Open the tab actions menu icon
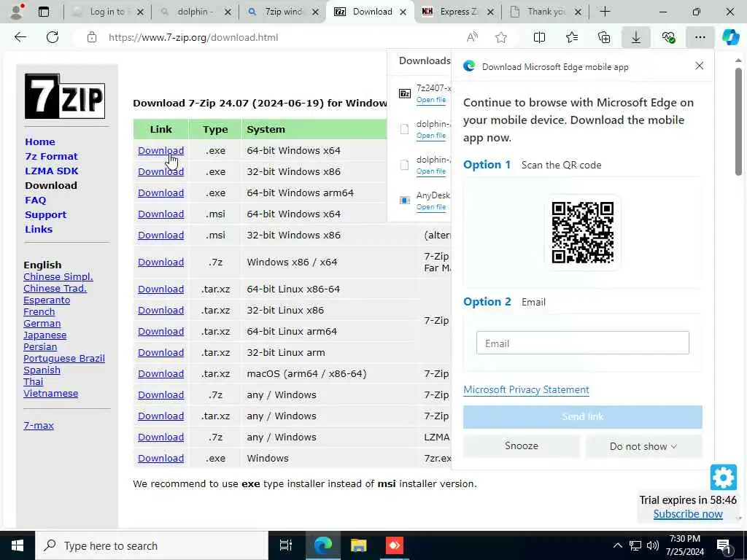 (44, 12)
